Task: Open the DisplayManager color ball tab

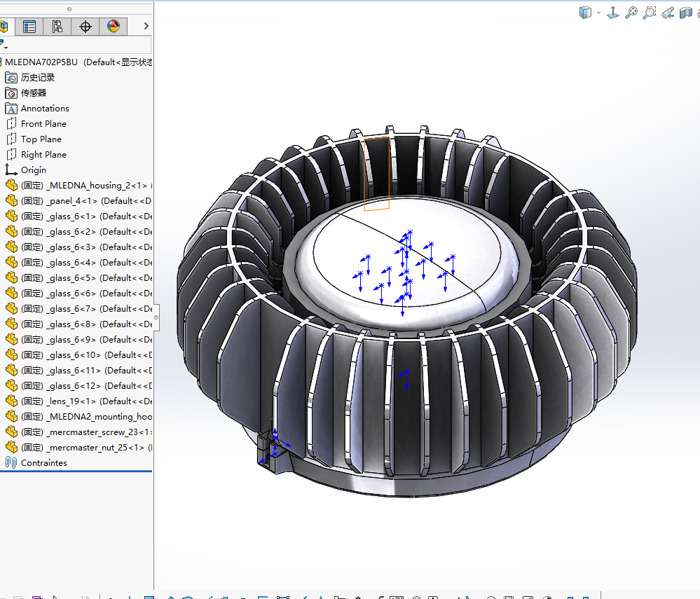Action: click(x=114, y=27)
